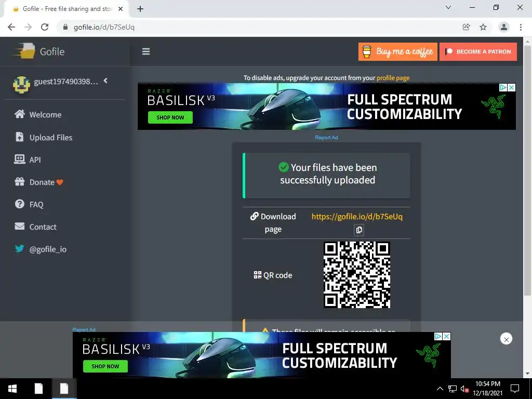Select the Gofile browser tab

pos(66,9)
